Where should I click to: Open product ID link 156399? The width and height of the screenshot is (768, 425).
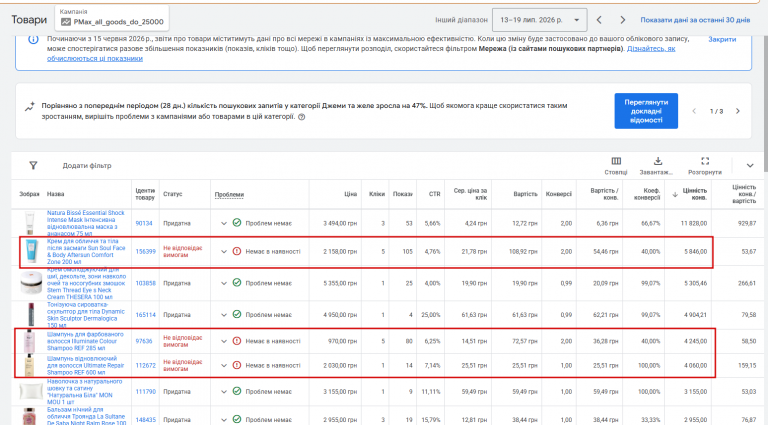tap(145, 251)
